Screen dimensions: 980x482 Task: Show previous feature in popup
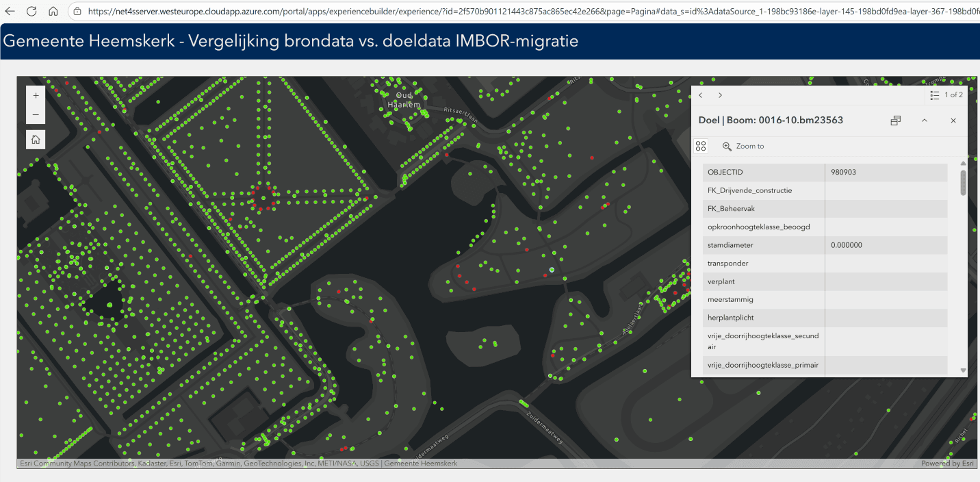pos(701,95)
